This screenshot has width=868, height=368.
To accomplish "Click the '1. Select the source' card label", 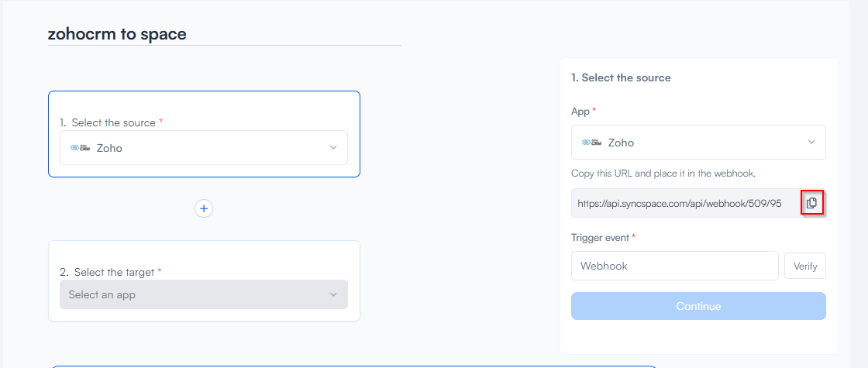I will pos(113,122).
